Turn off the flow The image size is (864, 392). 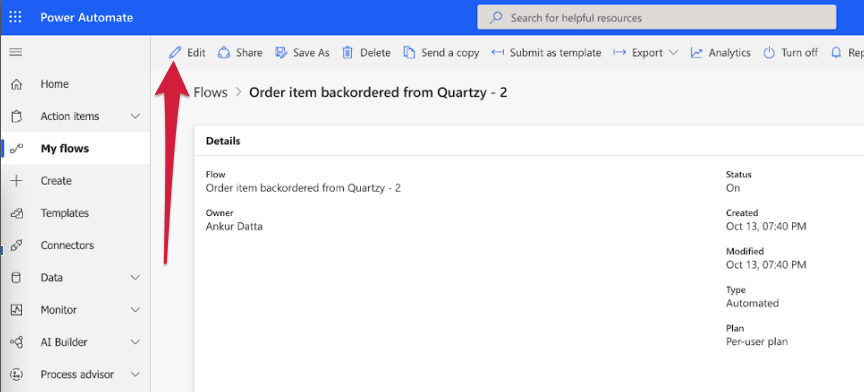pyautogui.click(x=790, y=53)
